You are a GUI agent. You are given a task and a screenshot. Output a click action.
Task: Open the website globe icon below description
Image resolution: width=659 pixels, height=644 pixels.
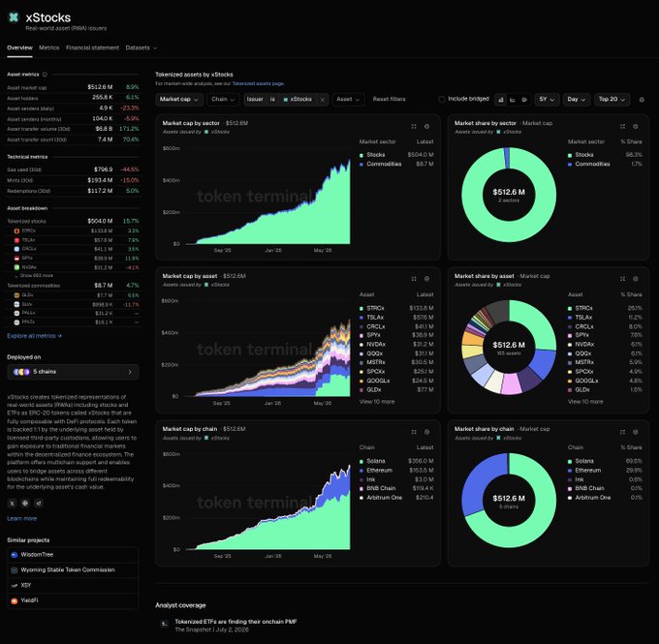25,503
